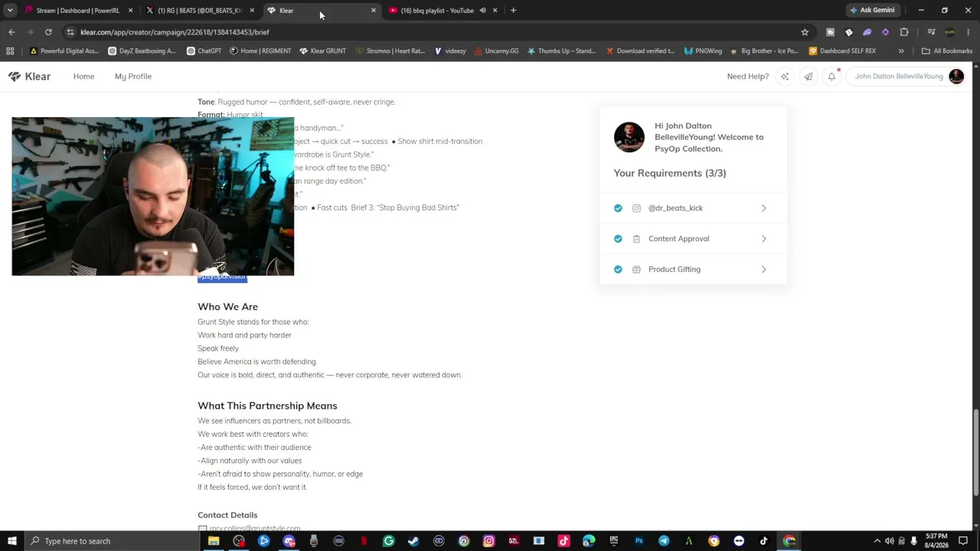Show hidden system tray icons
Image resolution: width=980 pixels, height=551 pixels.
(877, 541)
